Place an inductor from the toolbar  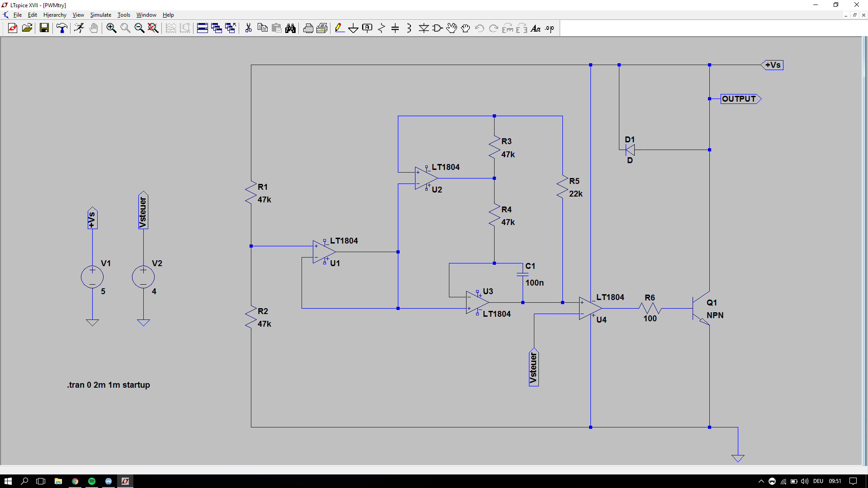(409, 28)
